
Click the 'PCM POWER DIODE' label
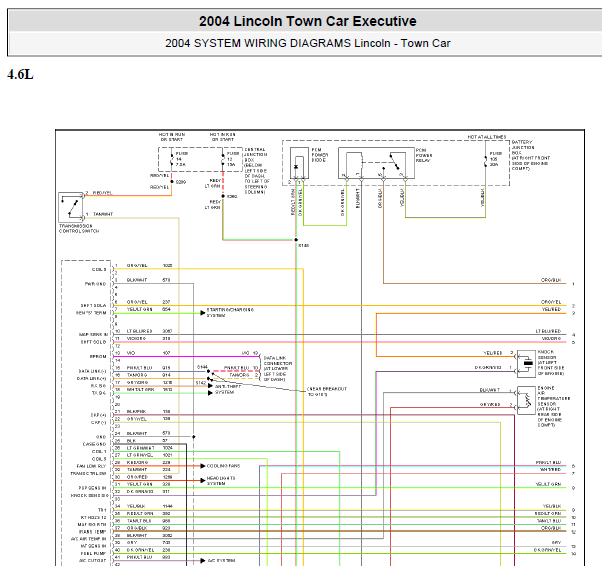pos(319,155)
